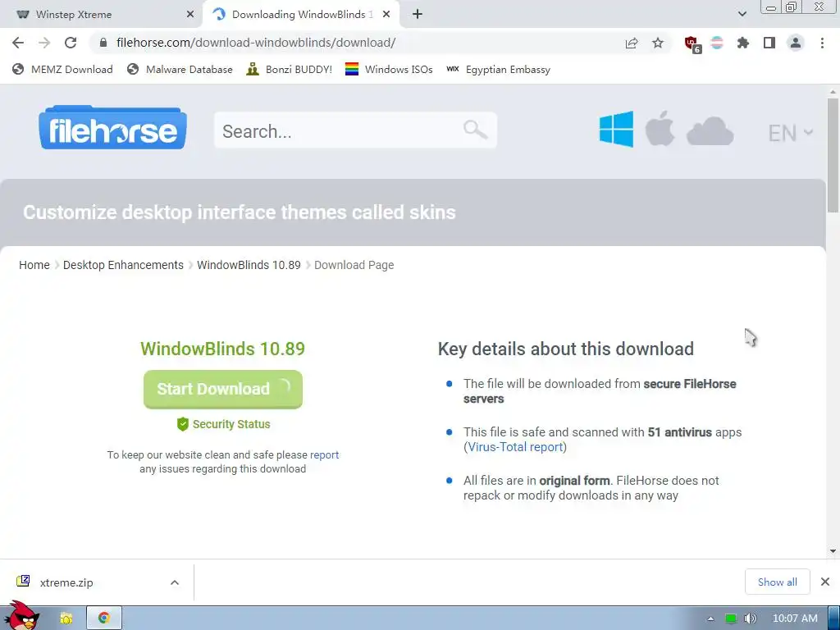The width and height of the screenshot is (840, 630).
Task: Open the Malware Database bookmark
Action: click(x=180, y=69)
